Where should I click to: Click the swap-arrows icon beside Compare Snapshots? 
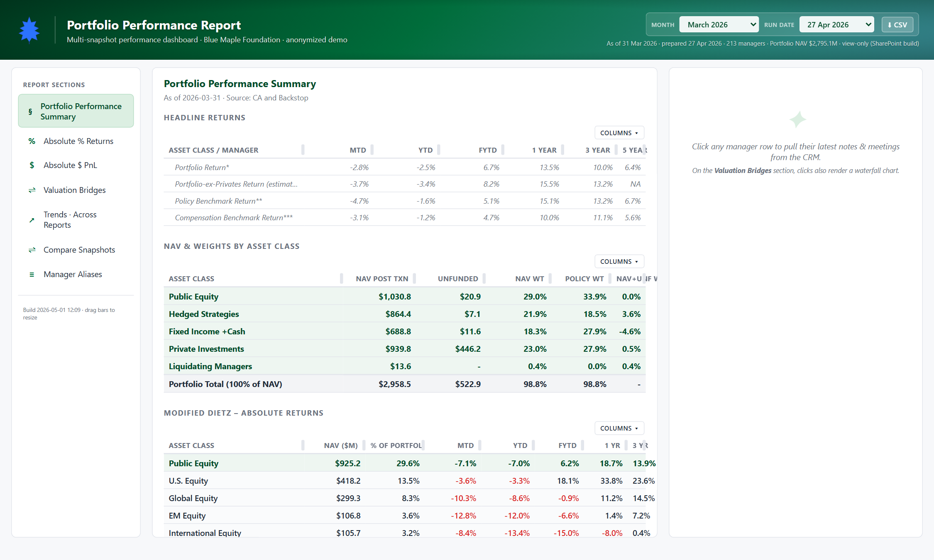[32, 250]
